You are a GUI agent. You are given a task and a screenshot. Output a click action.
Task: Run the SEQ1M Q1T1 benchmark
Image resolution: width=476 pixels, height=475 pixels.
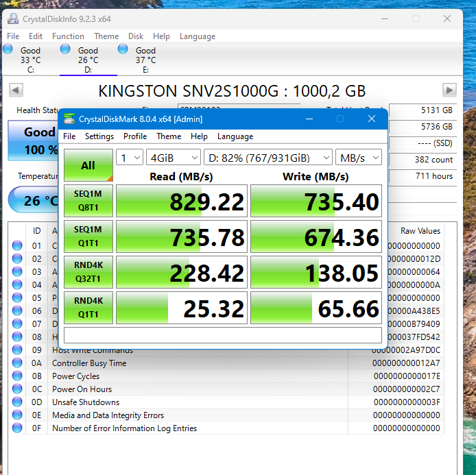point(88,236)
